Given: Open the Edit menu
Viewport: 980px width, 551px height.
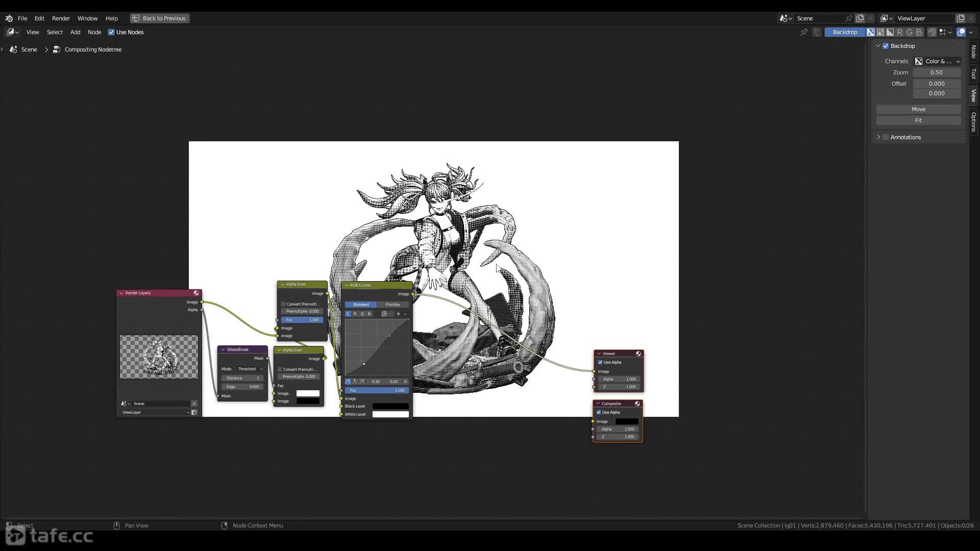Looking at the screenshot, I should [x=39, y=18].
